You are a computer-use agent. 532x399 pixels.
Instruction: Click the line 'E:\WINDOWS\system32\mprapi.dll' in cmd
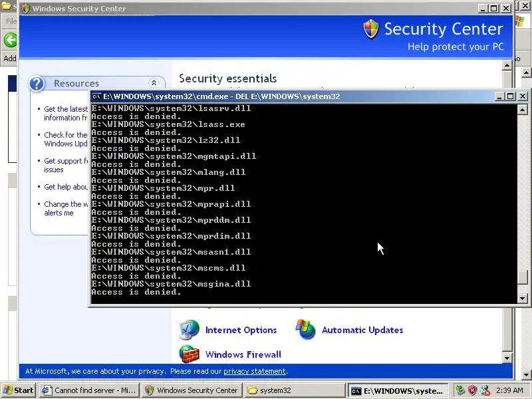point(171,204)
